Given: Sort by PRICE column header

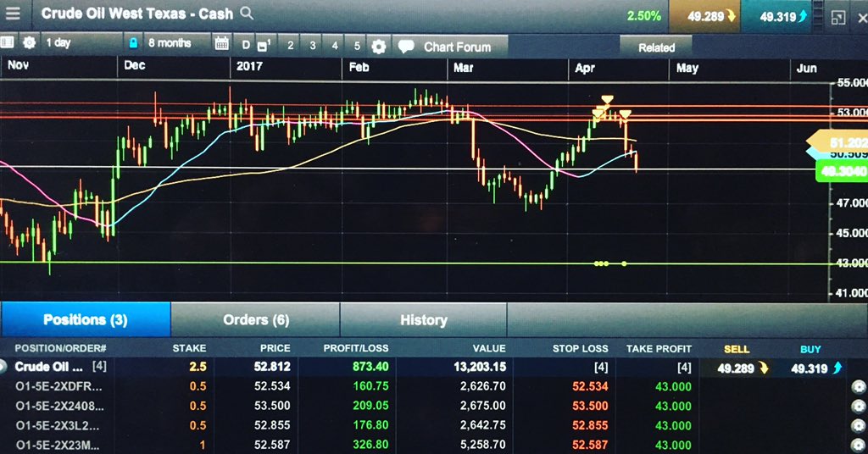Looking at the screenshot, I should [275, 348].
